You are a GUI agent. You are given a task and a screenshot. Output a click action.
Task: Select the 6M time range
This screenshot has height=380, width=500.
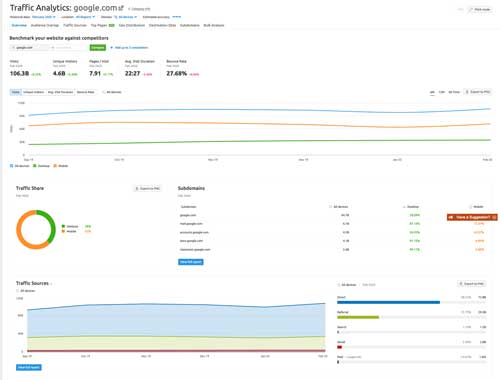pyautogui.click(x=432, y=92)
